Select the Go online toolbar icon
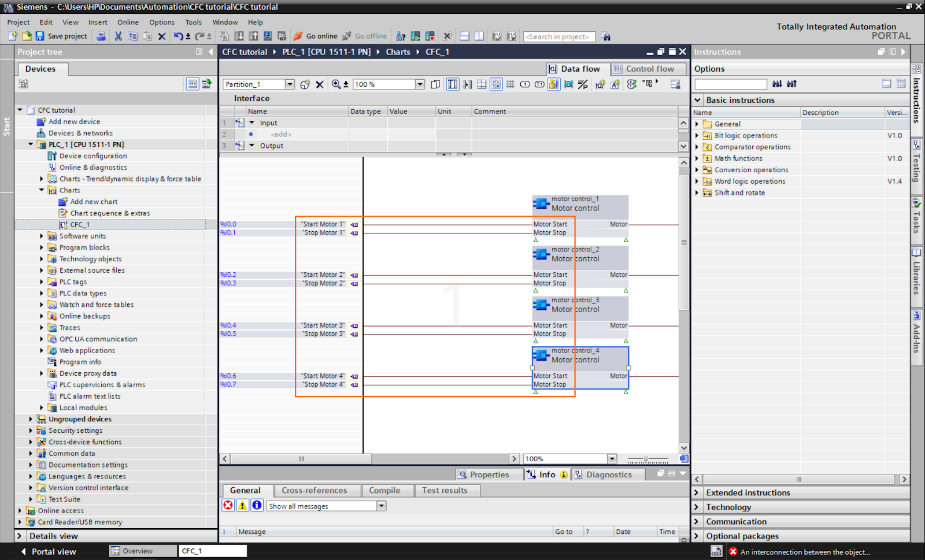The height and width of the screenshot is (560, 925). coord(316,36)
